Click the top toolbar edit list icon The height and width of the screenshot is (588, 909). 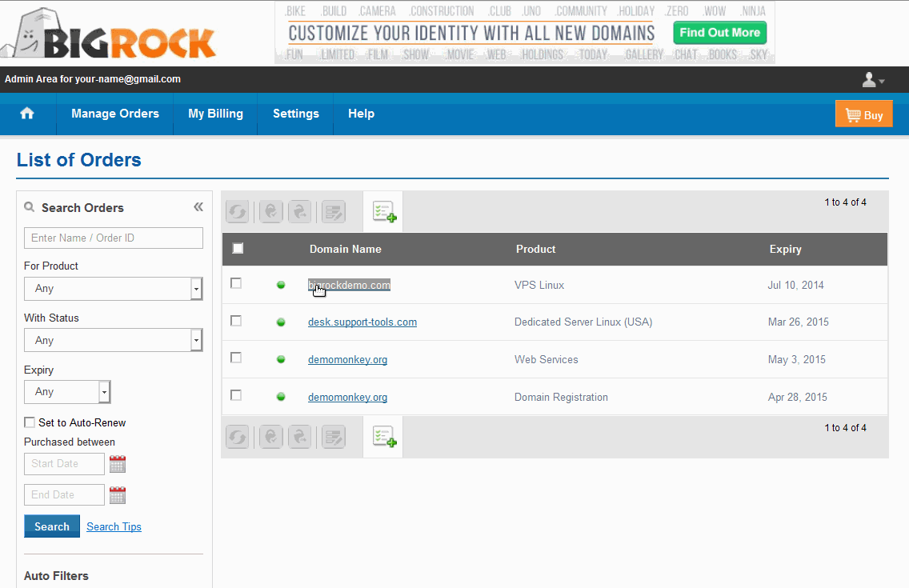pyautogui.click(x=334, y=211)
